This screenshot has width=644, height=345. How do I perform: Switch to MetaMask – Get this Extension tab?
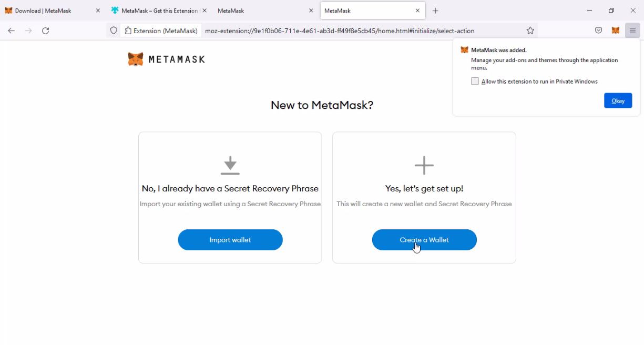155,11
